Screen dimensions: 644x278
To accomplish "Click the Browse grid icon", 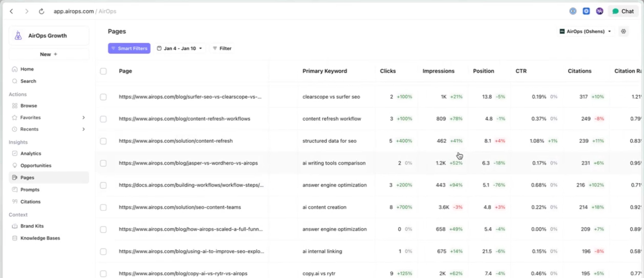I will 15,106.
